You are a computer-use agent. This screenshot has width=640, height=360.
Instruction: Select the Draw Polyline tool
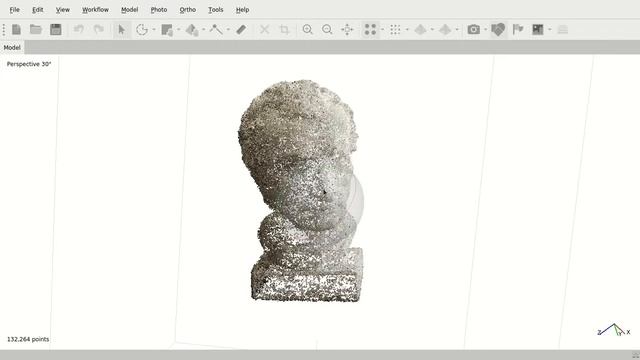click(x=216, y=29)
